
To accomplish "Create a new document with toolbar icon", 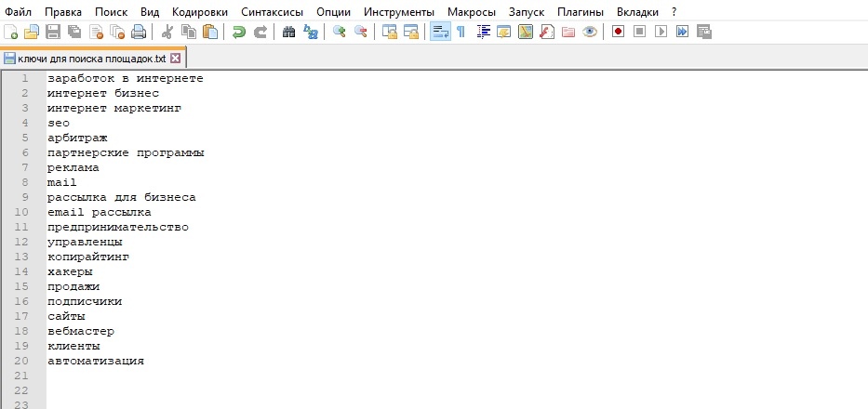I will [x=11, y=32].
